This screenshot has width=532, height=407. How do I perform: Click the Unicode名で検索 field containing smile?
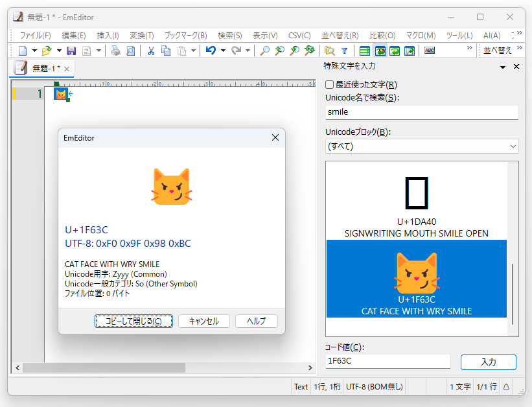click(x=422, y=112)
